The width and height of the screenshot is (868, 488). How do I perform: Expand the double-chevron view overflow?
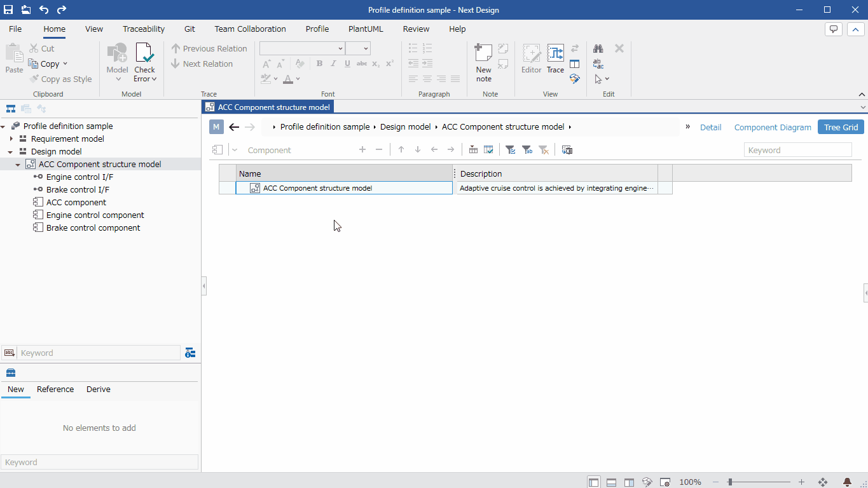[687, 126]
